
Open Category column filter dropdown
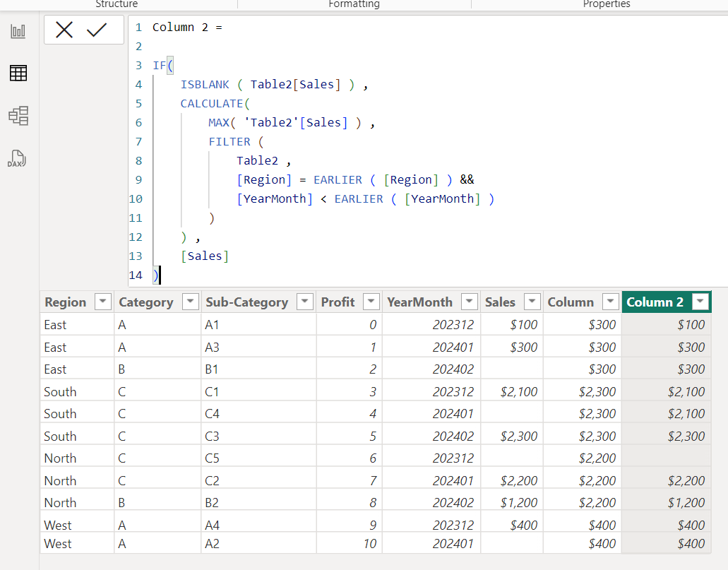(190, 302)
